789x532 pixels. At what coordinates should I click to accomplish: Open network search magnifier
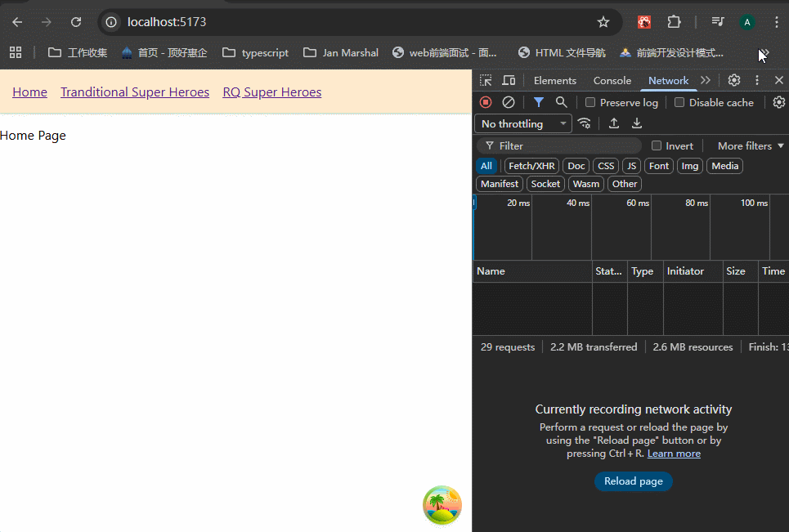click(x=562, y=102)
